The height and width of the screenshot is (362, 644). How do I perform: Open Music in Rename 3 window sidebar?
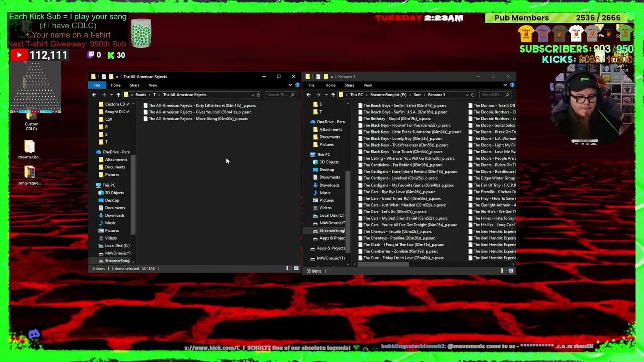click(325, 193)
